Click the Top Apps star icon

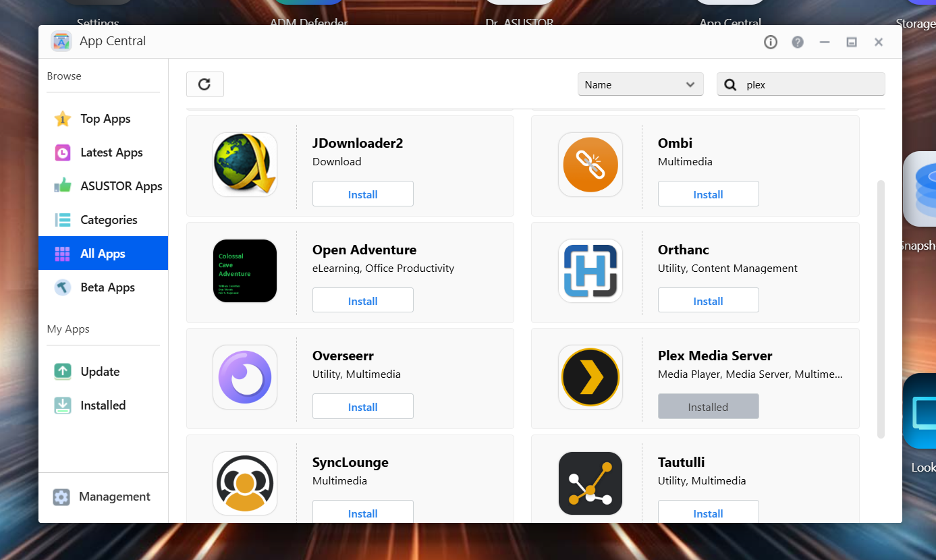coord(62,119)
